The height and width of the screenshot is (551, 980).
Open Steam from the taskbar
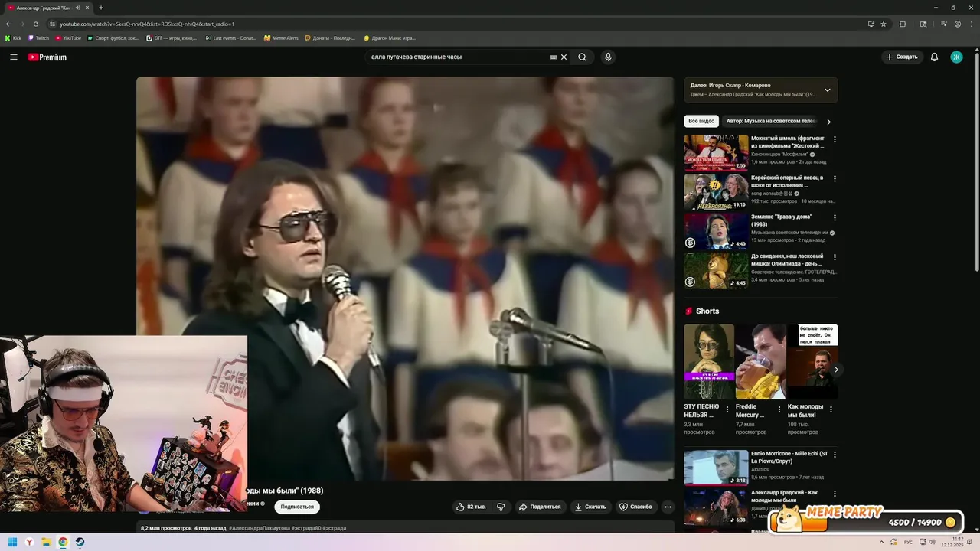[80, 543]
